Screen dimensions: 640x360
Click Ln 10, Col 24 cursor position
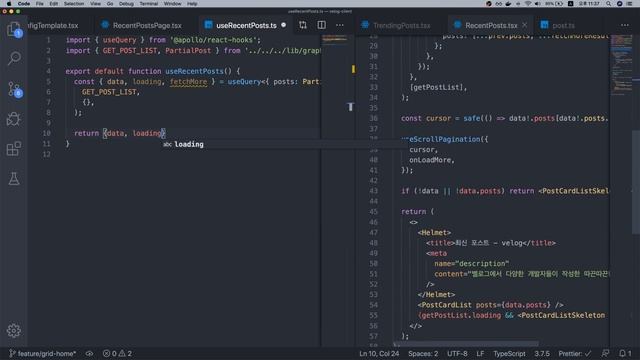379,353
